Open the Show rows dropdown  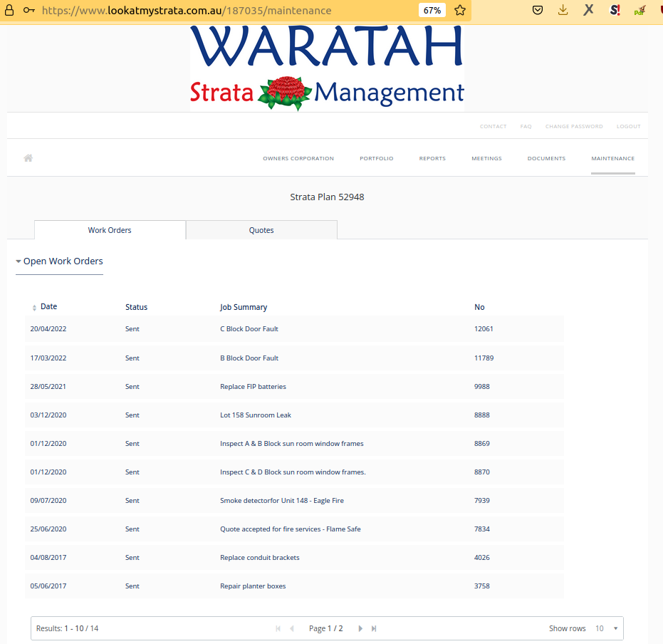click(607, 628)
